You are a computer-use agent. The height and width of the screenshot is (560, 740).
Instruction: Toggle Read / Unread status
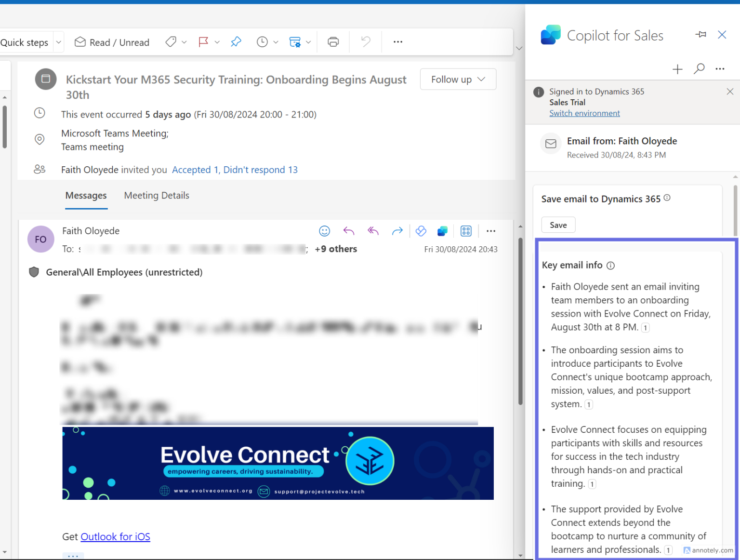(x=112, y=42)
